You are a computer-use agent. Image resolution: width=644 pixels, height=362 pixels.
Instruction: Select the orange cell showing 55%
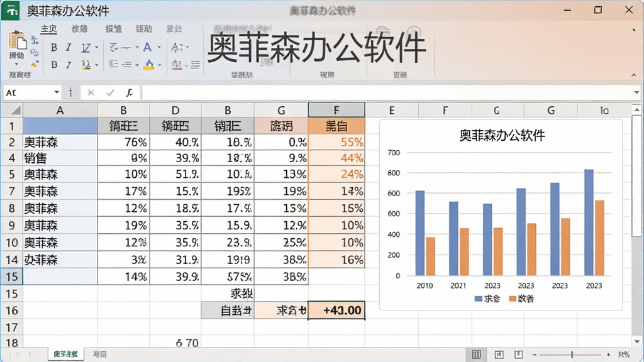pyautogui.click(x=336, y=142)
